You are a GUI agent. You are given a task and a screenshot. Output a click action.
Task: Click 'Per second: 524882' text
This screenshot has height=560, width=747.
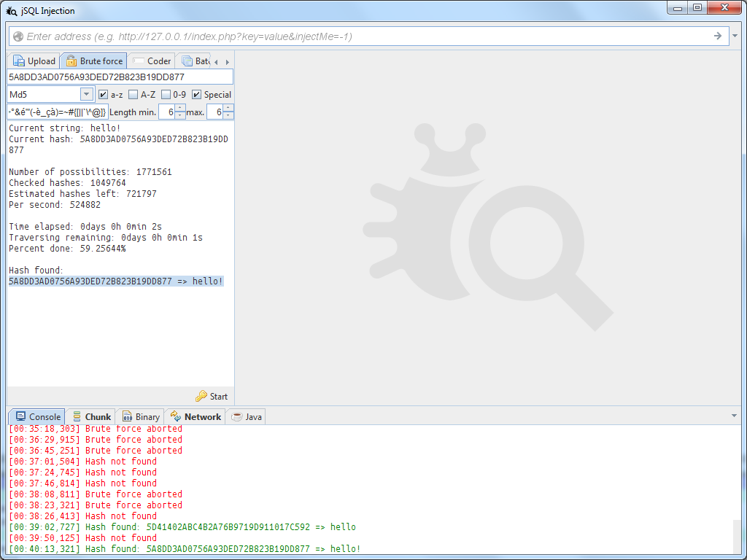[55, 204]
